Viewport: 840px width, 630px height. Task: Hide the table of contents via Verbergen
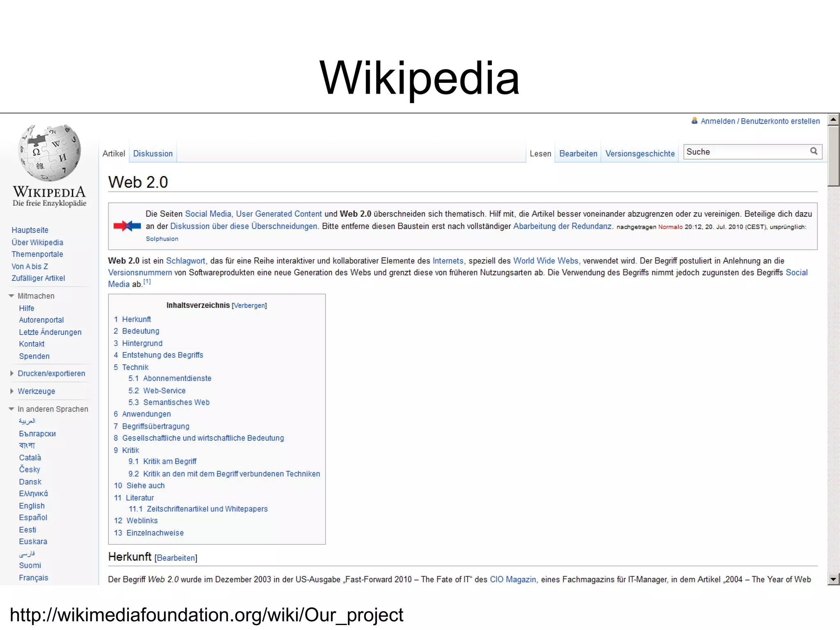[249, 306]
